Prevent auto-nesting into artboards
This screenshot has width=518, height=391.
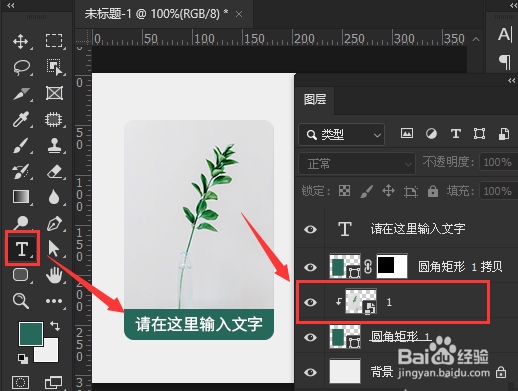[x=411, y=191]
